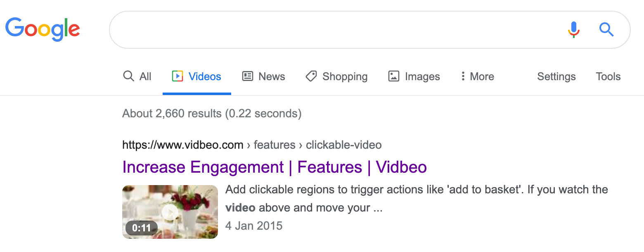The width and height of the screenshot is (644, 252).
Task: Click the Shopping price-tag icon
Action: coord(311,76)
